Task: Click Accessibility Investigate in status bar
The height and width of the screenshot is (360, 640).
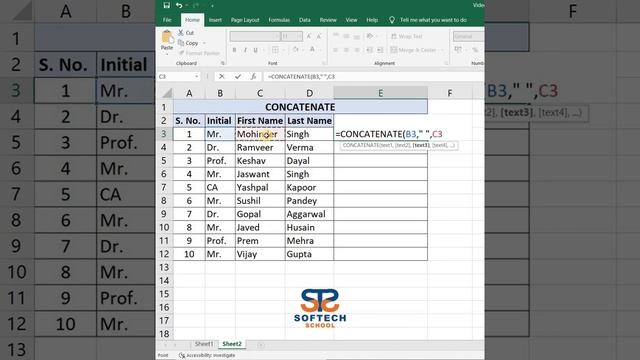Action: pyautogui.click(x=207, y=356)
